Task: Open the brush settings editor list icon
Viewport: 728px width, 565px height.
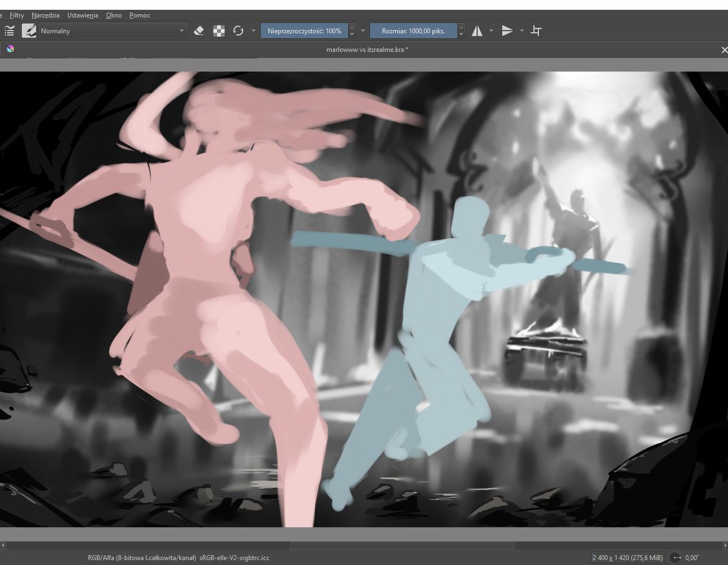Action: point(9,30)
